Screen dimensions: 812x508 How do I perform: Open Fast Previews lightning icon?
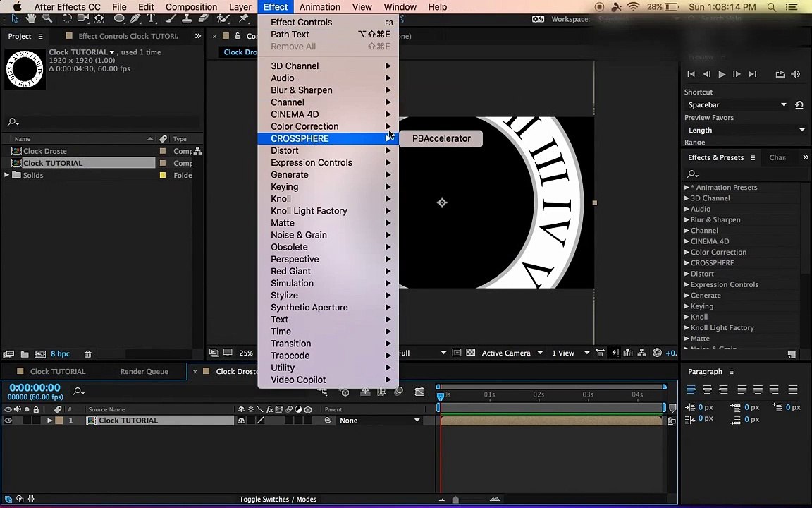point(614,353)
